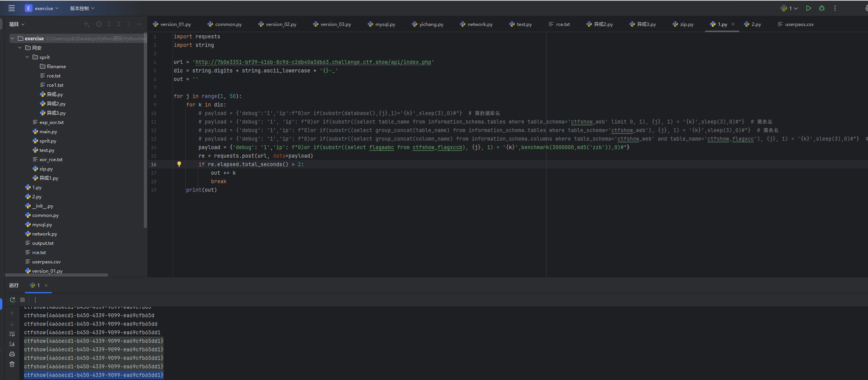Switch to rce.txt editor tab
Screen dimensions: 868x380
point(559,24)
